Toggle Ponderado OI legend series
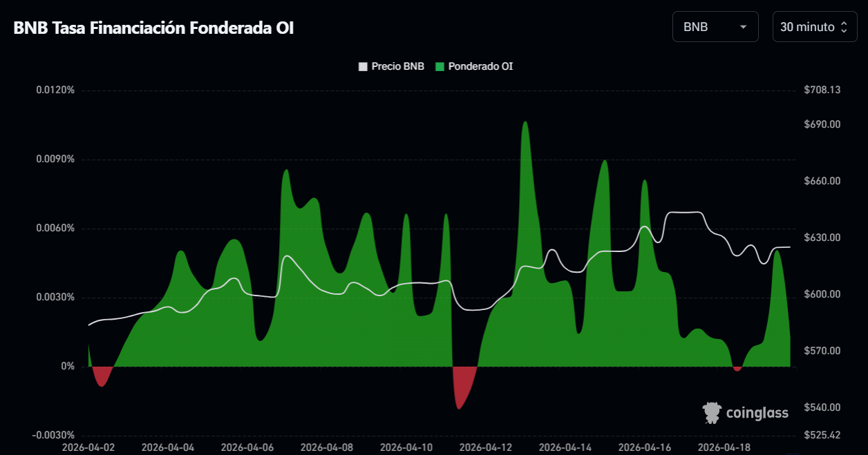Viewport: 868px width, 455px height. [474, 66]
